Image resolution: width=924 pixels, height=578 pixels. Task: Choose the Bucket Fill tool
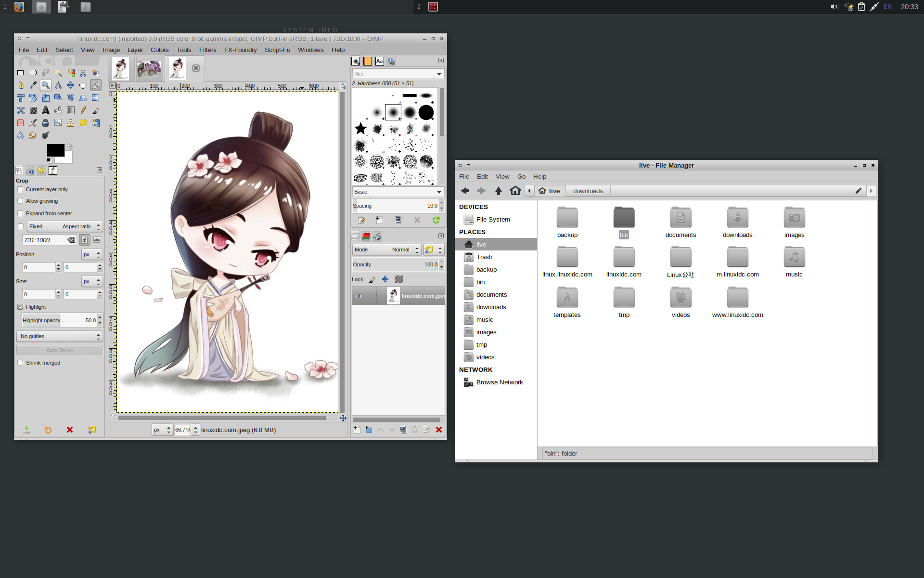click(x=58, y=110)
